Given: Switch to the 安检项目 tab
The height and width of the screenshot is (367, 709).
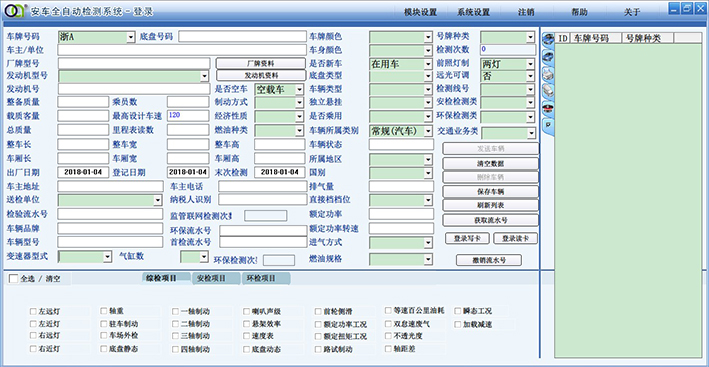Looking at the screenshot, I should pos(216,278).
